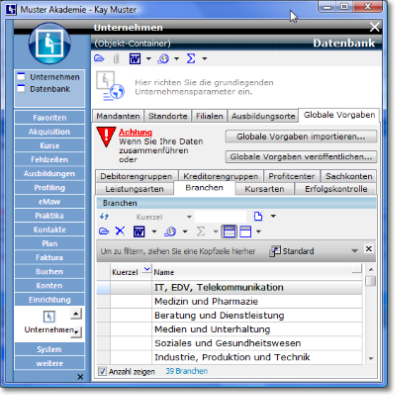Toggle the Anzahl zeigen checkbox
Image resolution: width=395 pixels, height=395 pixels.
(x=103, y=371)
